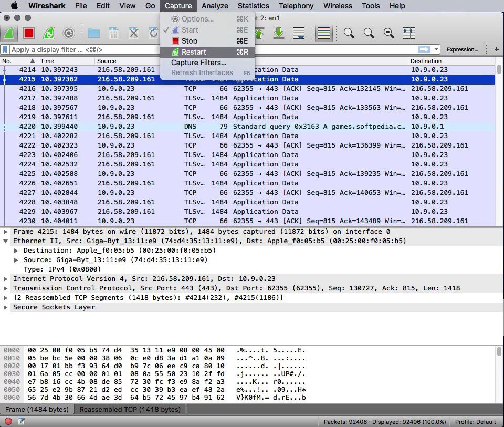This screenshot has width=504, height=427.
Task: Sort packets by the Destination column header
Action: tap(451, 61)
